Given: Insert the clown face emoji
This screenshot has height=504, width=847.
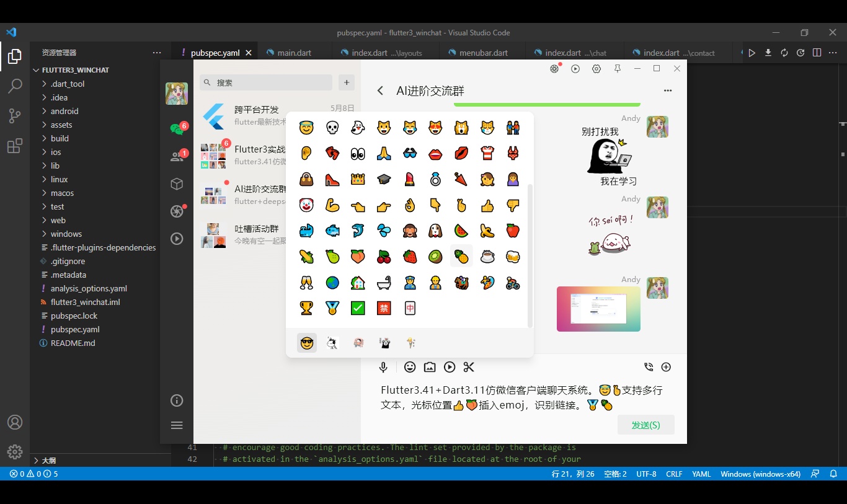Looking at the screenshot, I should pos(306,205).
